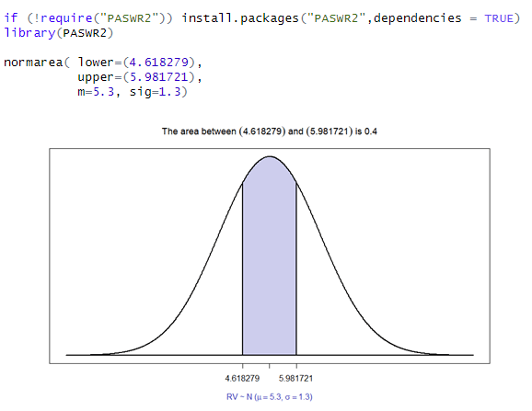The width and height of the screenshot is (532, 411).
Task: Click the lower value 4.618279 in code
Action: click(158, 63)
